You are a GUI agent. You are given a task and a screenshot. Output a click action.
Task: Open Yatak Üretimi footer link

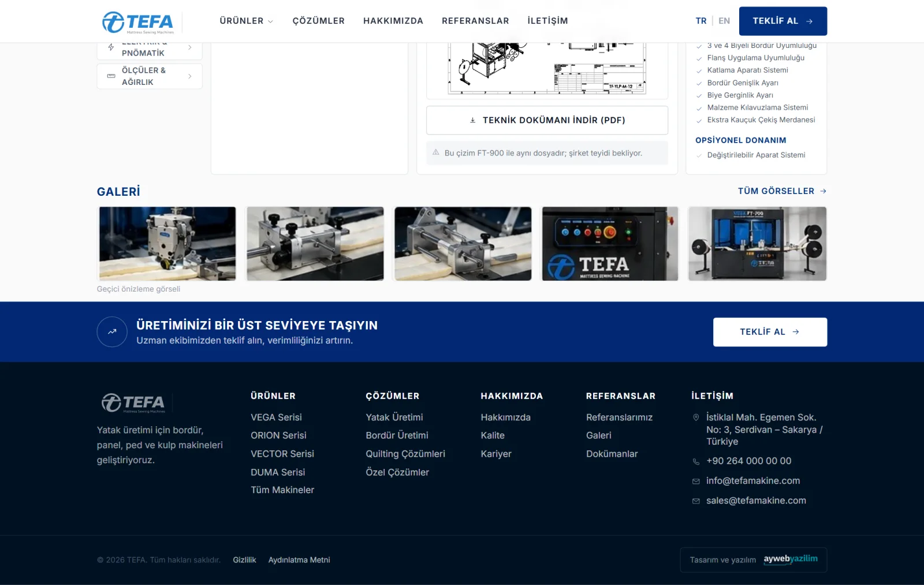click(x=394, y=417)
